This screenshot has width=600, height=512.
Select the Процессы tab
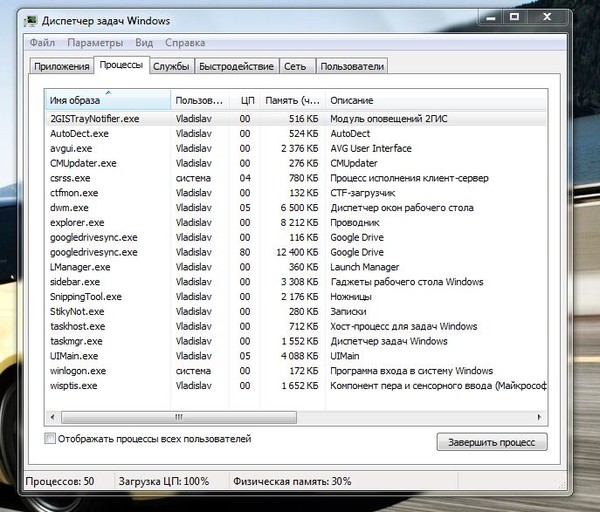click(x=121, y=65)
